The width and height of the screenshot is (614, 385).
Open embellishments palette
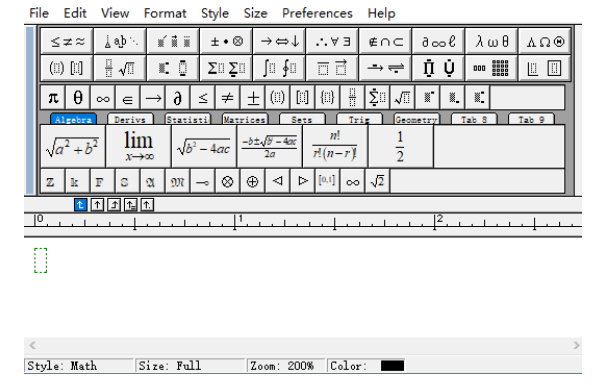pyautogui.click(x=173, y=41)
